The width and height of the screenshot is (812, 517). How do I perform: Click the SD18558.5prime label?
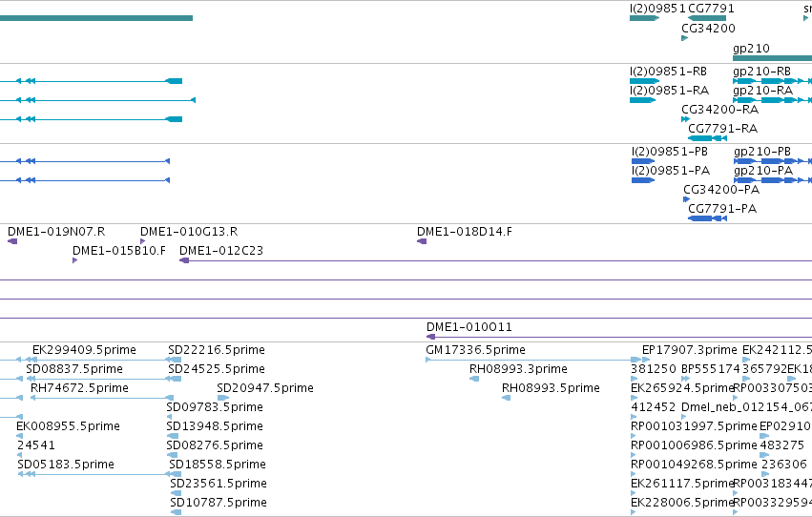218,465
